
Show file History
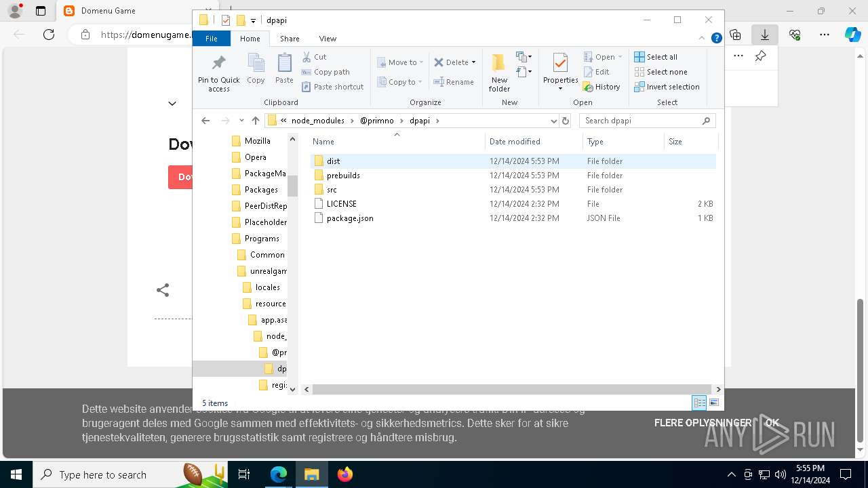(601, 87)
